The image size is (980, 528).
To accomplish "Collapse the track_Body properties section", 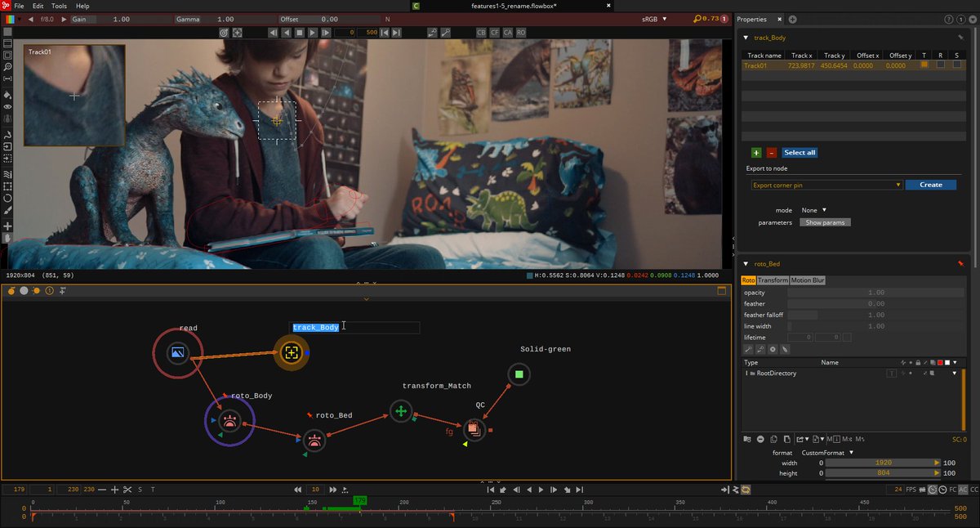I will point(746,38).
